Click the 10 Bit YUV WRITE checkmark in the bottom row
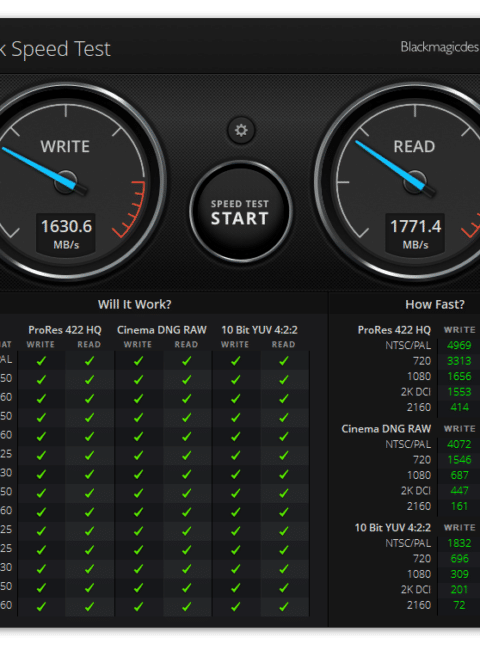The height and width of the screenshot is (650, 480). point(235,607)
